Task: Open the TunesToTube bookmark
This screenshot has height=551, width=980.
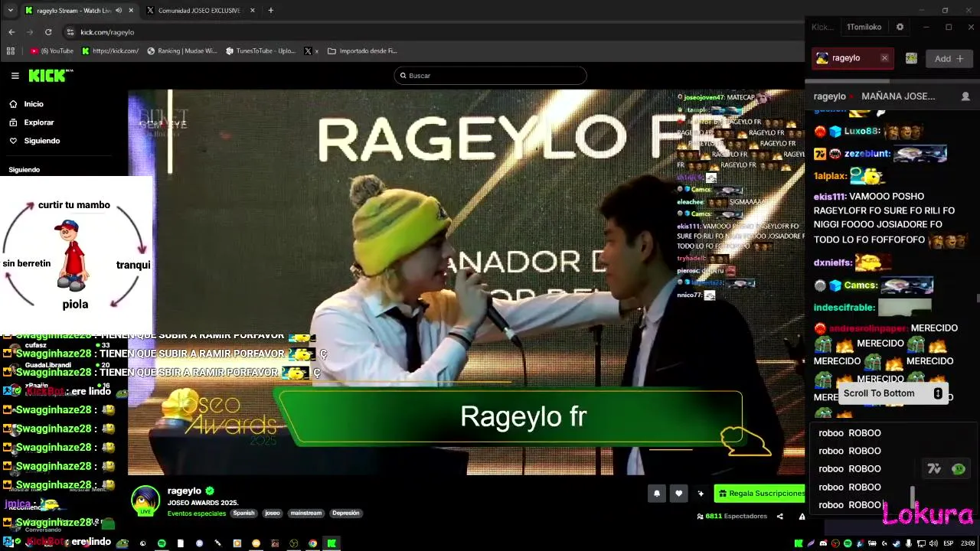Action: [x=260, y=51]
